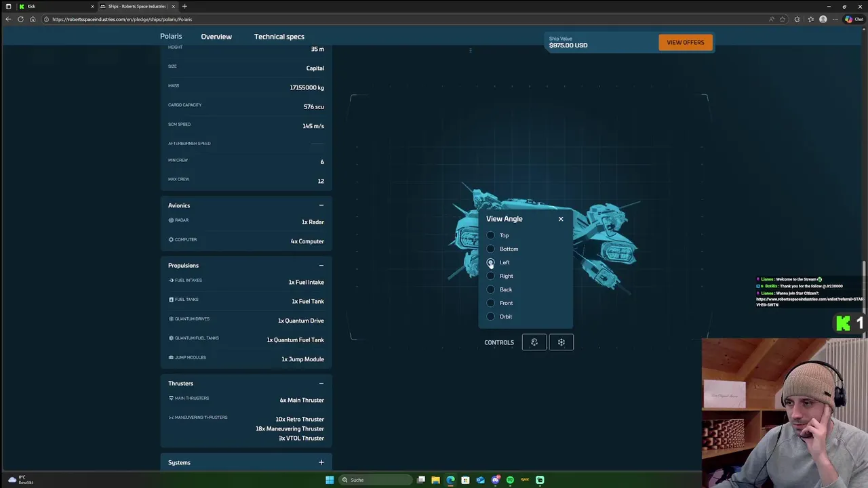Add the page to favorites (star icon)
Screen dimensions: 868x488
pos(783,19)
